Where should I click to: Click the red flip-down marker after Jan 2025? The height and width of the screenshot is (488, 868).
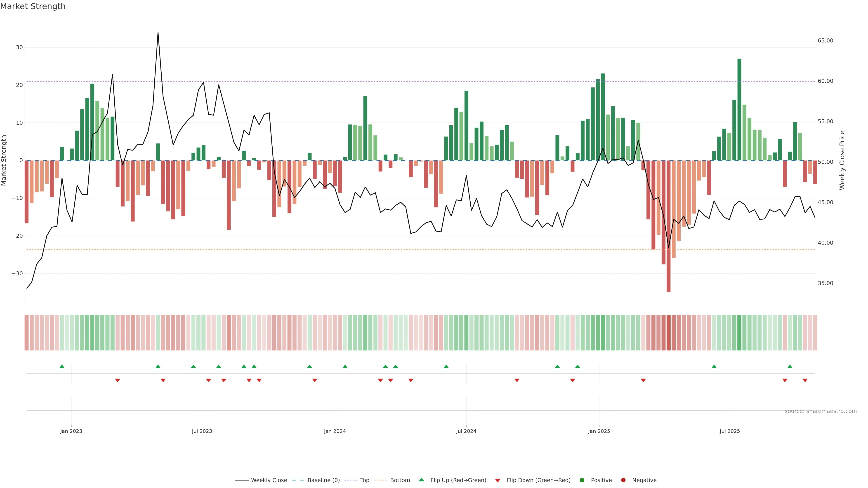pos(643,380)
